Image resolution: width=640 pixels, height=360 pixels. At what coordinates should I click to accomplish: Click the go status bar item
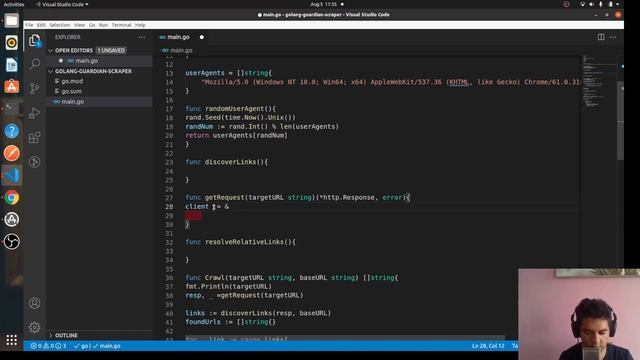(81, 346)
